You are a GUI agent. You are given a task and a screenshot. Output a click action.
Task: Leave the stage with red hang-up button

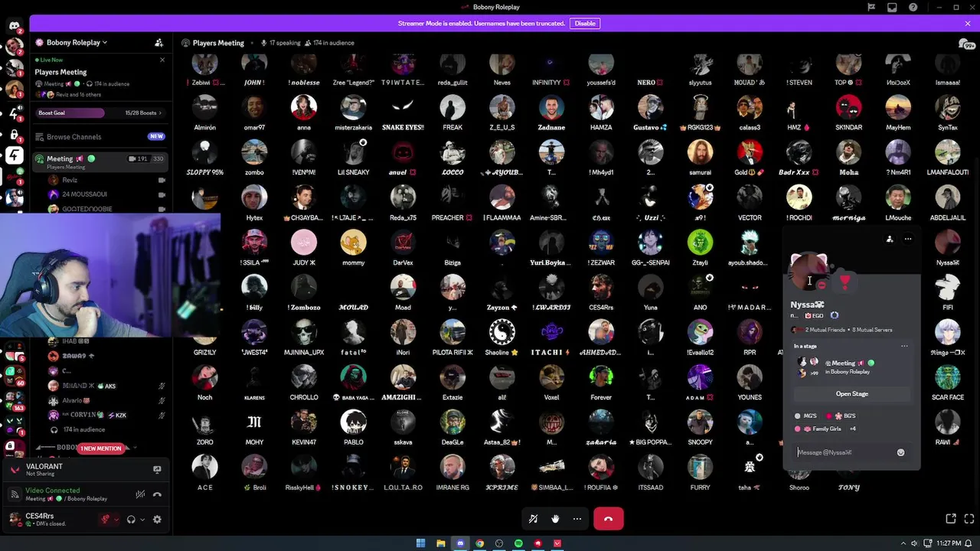coord(608,519)
